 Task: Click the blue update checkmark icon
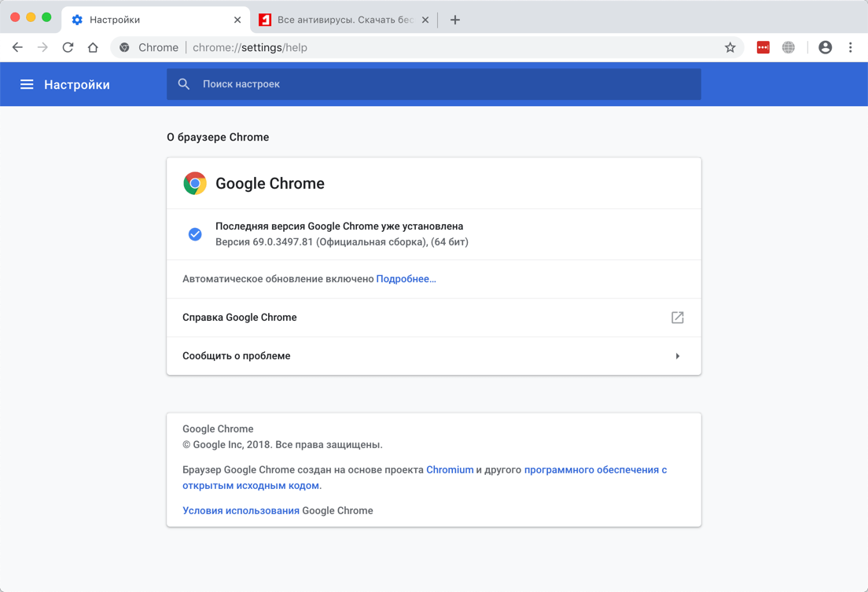point(195,234)
